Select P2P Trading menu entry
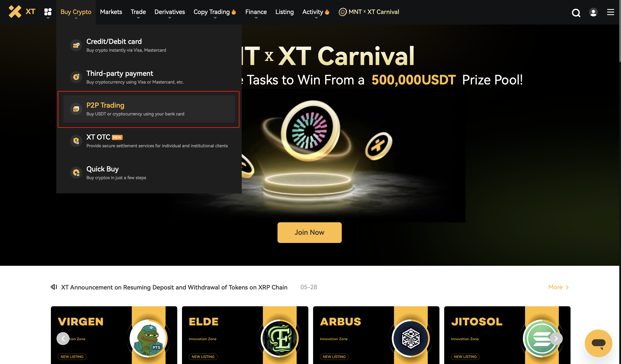This screenshot has height=364, width=621. [x=149, y=109]
